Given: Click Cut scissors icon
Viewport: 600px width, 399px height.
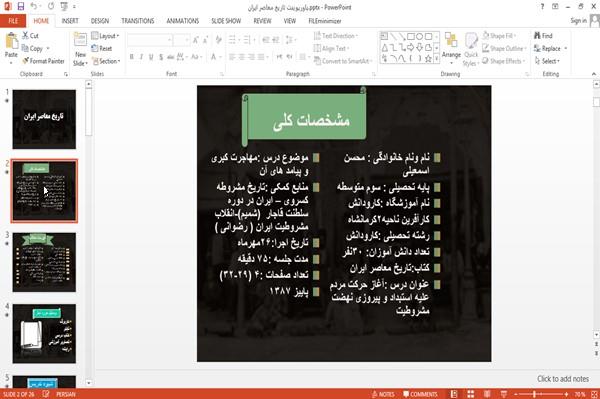Looking at the screenshot, I should (x=26, y=36).
